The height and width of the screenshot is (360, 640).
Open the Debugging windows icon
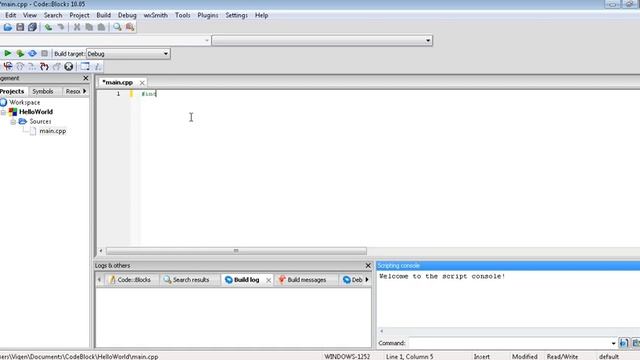[85, 67]
